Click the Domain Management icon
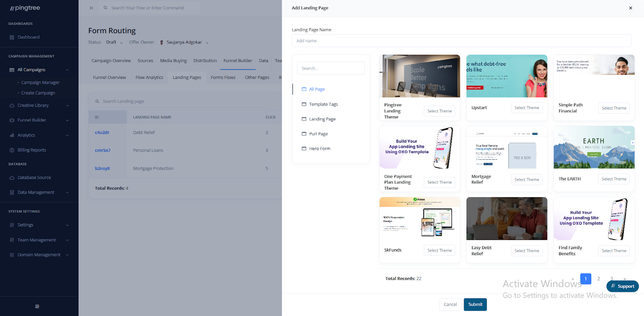 (12, 255)
